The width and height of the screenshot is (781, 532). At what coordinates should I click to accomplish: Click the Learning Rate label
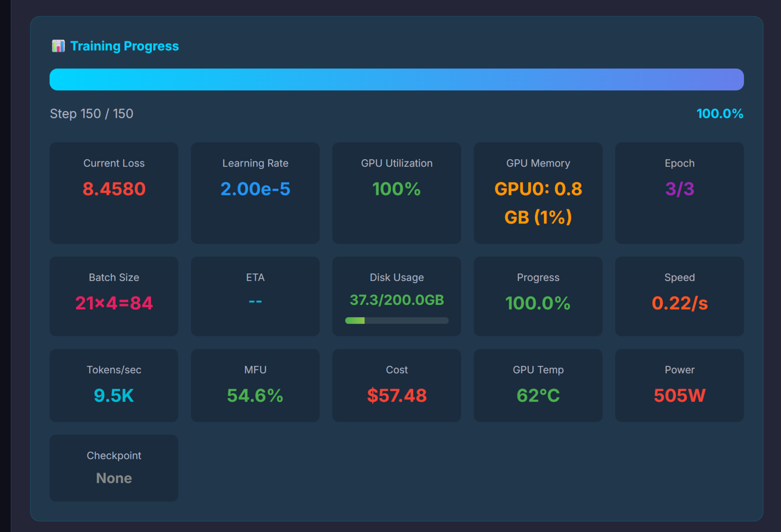pyautogui.click(x=255, y=163)
